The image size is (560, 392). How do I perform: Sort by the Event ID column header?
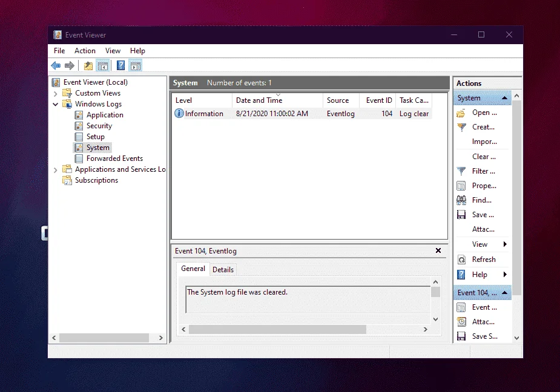coord(378,100)
